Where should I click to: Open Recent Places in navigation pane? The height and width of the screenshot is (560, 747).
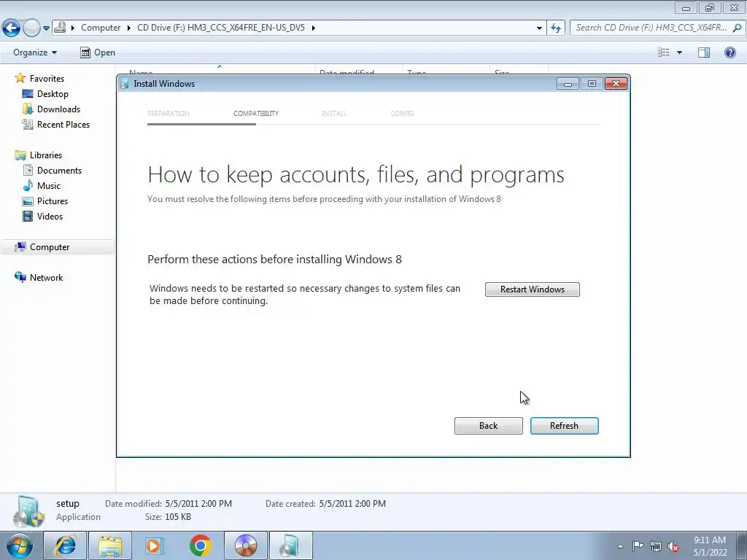tap(63, 124)
